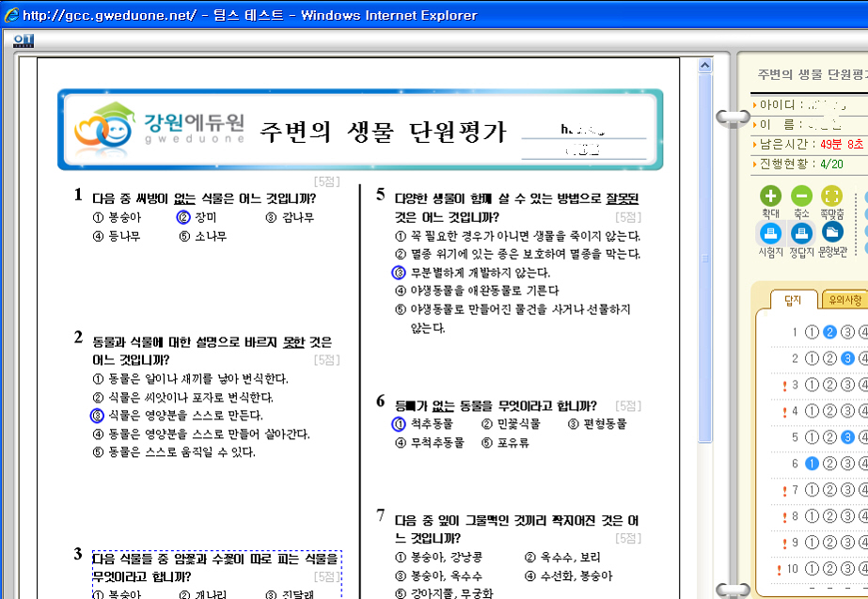The width and height of the screenshot is (868, 599).
Task: Mark answer 1 for question 2 on answer sheet
Action: tap(812, 358)
